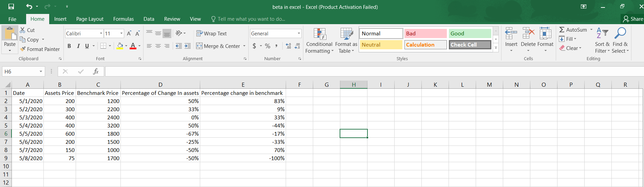Viewport: 644px width, 187px height.
Task: Click the Undo arrow icon
Action: (x=29, y=6)
